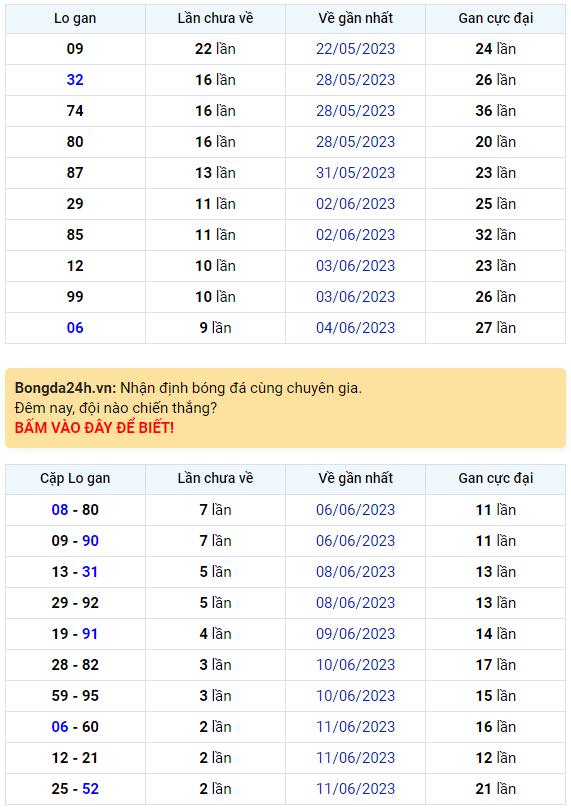
Task: Select the '9 lần' cell for number 06
Action: (215, 328)
